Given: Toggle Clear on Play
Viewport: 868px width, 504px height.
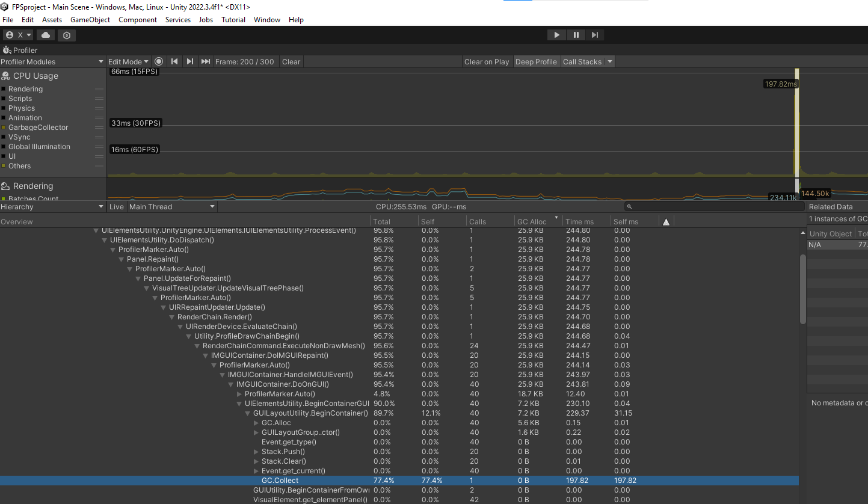Looking at the screenshot, I should [x=487, y=61].
